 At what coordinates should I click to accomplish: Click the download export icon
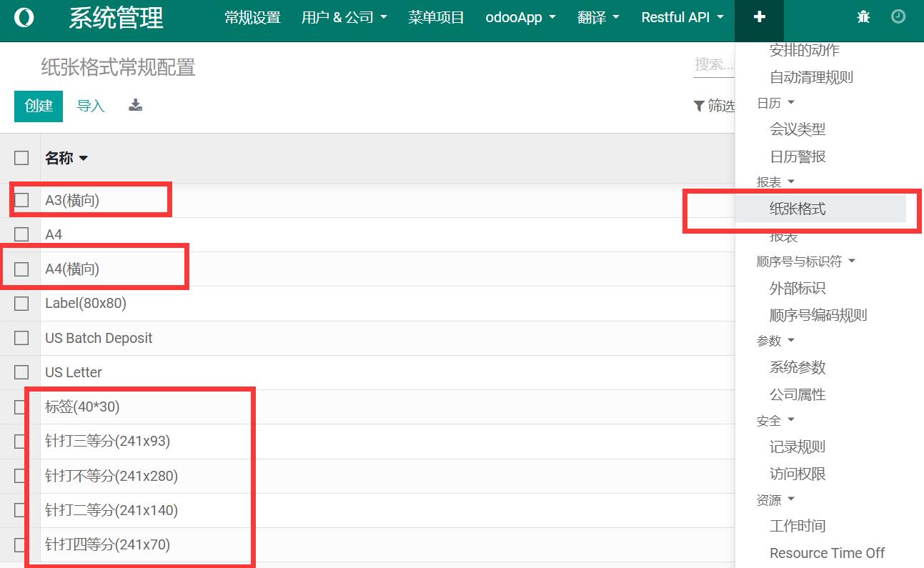[135, 105]
